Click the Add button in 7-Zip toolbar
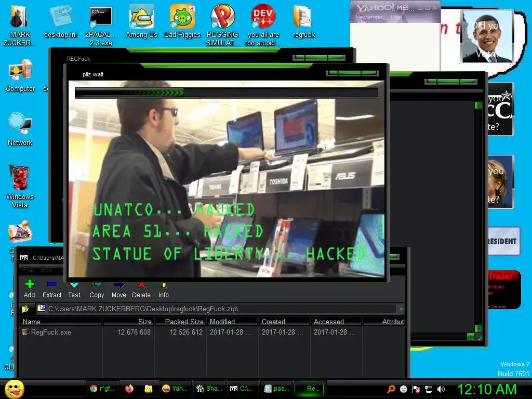Image resolution: width=532 pixels, height=399 pixels. click(30, 288)
